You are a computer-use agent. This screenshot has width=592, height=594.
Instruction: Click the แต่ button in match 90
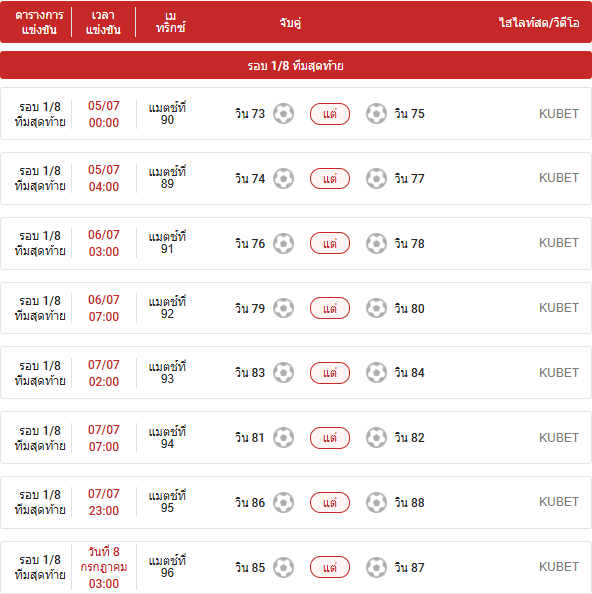330,114
